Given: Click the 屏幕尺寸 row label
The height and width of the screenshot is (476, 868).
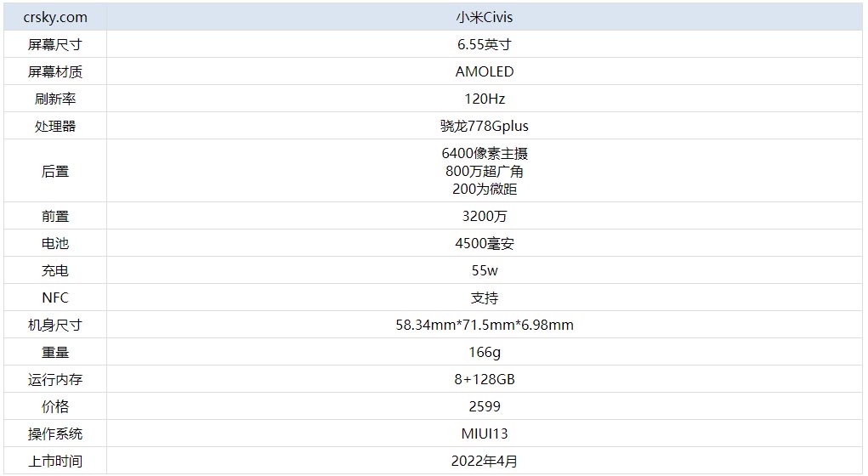Looking at the screenshot, I should 55,44.
